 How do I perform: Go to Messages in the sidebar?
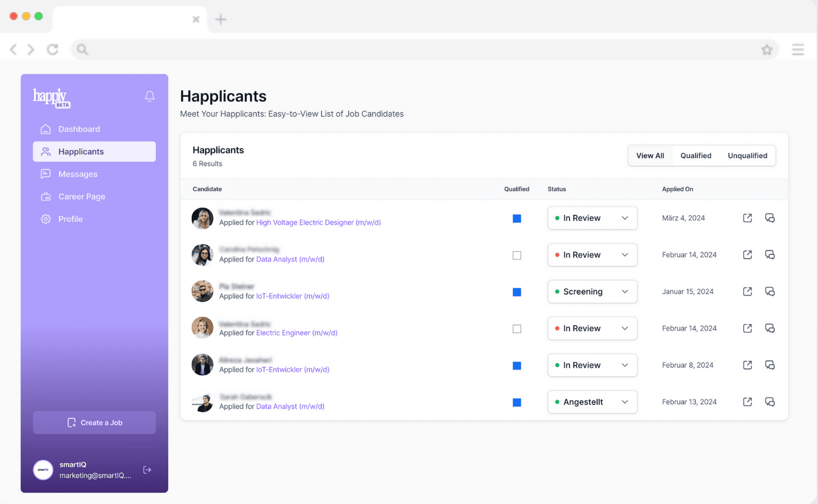click(78, 174)
